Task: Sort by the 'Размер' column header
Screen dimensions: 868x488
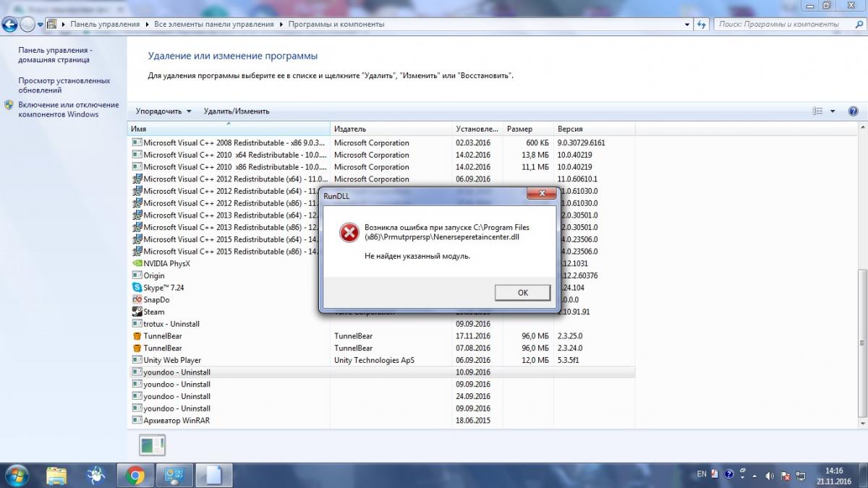Action: pos(529,129)
